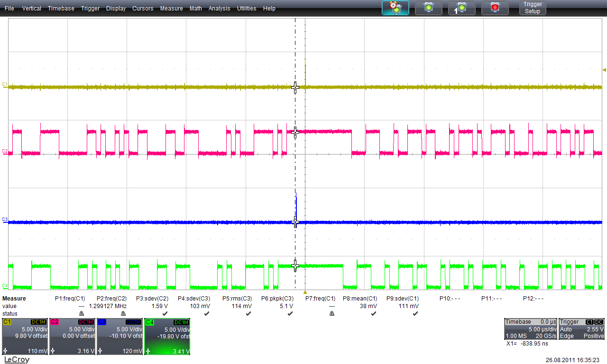Open the Timebase menu in menu bar

pos(61,9)
